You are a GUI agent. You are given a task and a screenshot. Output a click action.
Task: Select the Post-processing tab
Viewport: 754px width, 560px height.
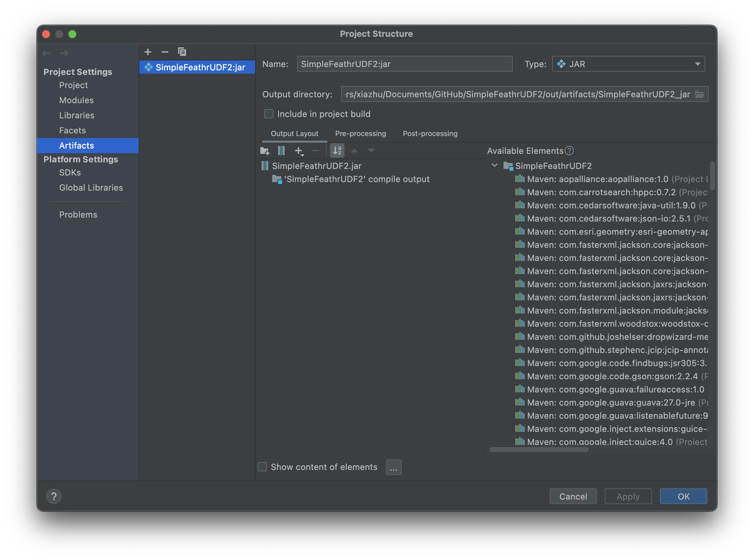point(430,133)
